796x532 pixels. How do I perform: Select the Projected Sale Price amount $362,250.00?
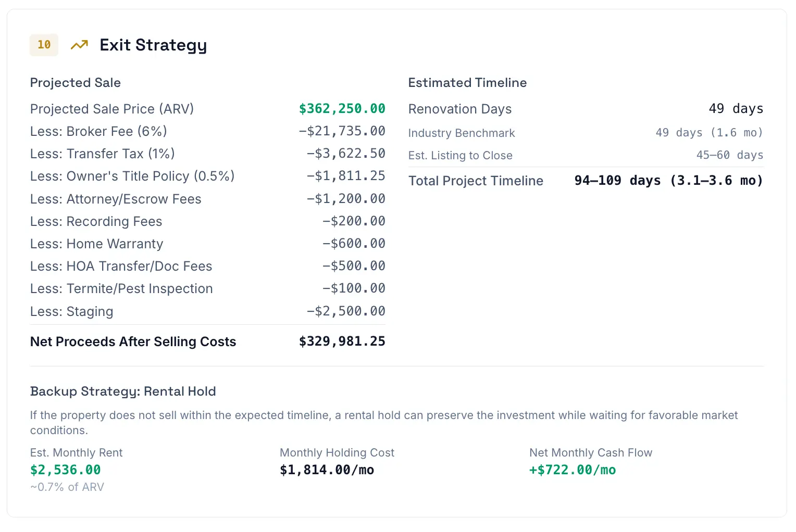click(x=342, y=109)
